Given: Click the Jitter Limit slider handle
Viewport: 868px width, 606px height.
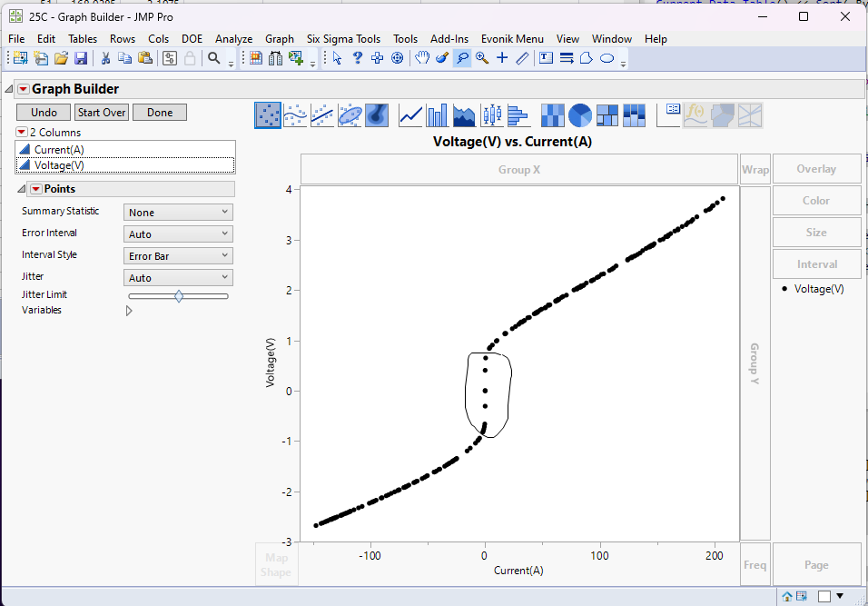Looking at the screenshot, I should click(x=179, y=295).
